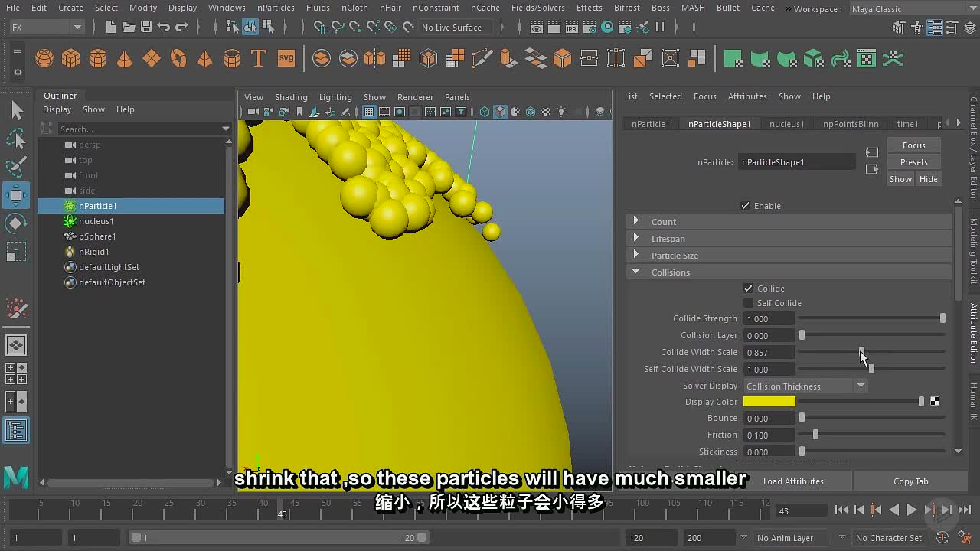980x551 pixels.
Task: Click the New Scene icon
Action: point(111,27)
